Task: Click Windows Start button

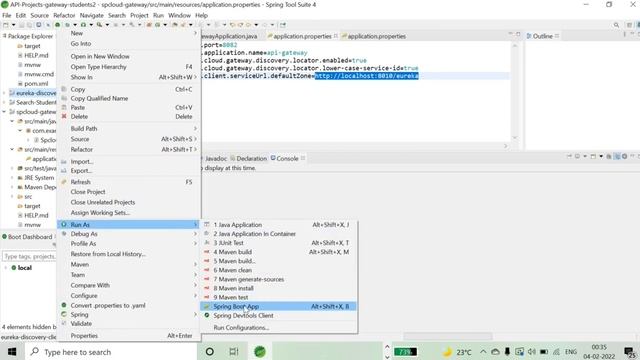Action: [12, 351]
